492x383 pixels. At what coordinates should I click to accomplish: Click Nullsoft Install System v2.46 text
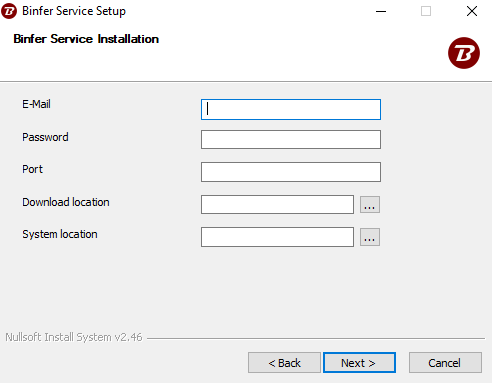click(x=74, y=337)
